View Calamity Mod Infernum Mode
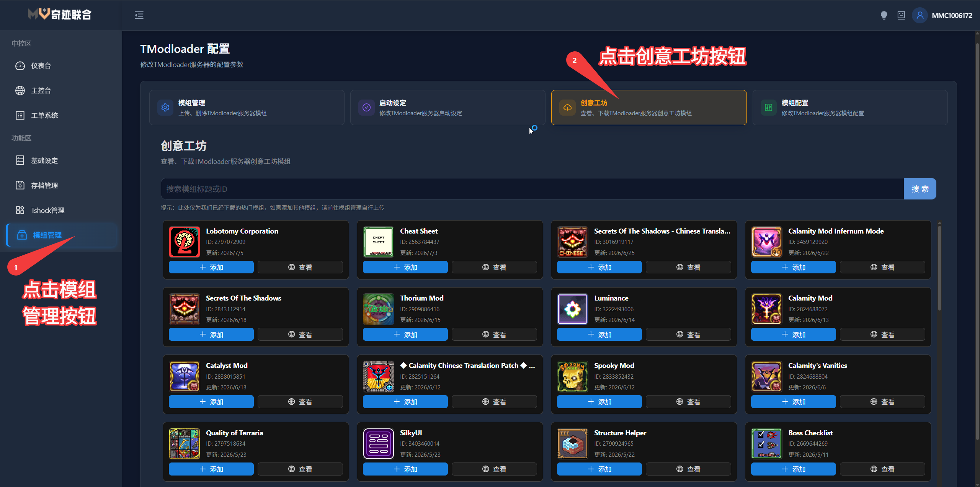 [x=882, y=267]
